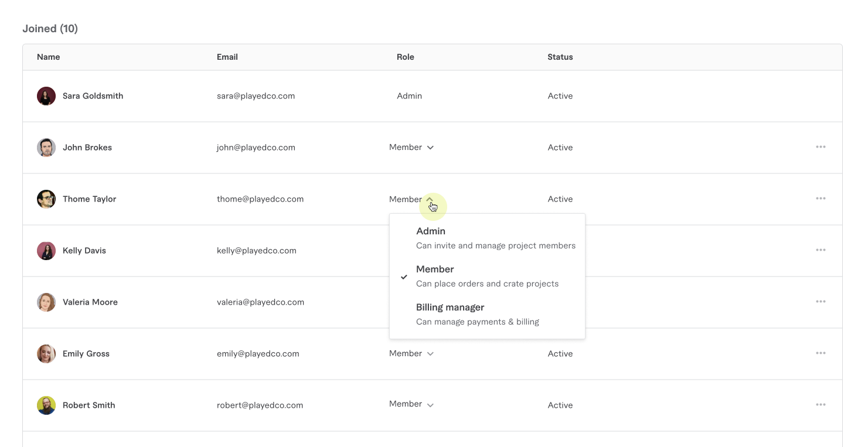
Task: Click the email sara@playedco.com
Action: (256, 96)
